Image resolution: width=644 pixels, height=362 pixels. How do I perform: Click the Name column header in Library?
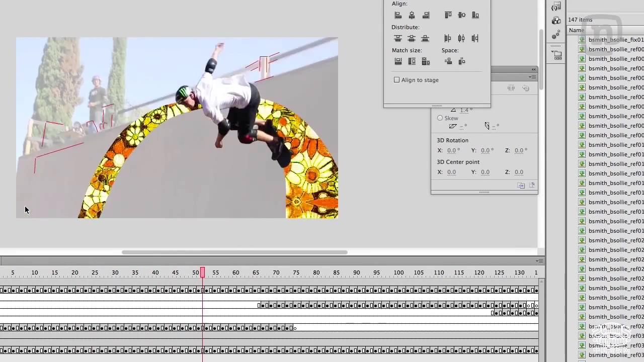[x=577, y=30]
